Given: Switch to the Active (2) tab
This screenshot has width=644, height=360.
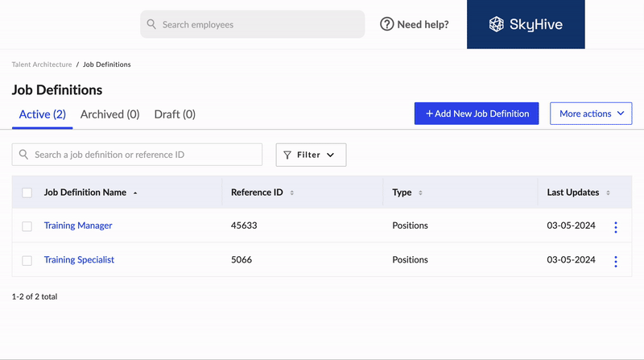Looking at the screenshot, I should [x=43, y=114].
